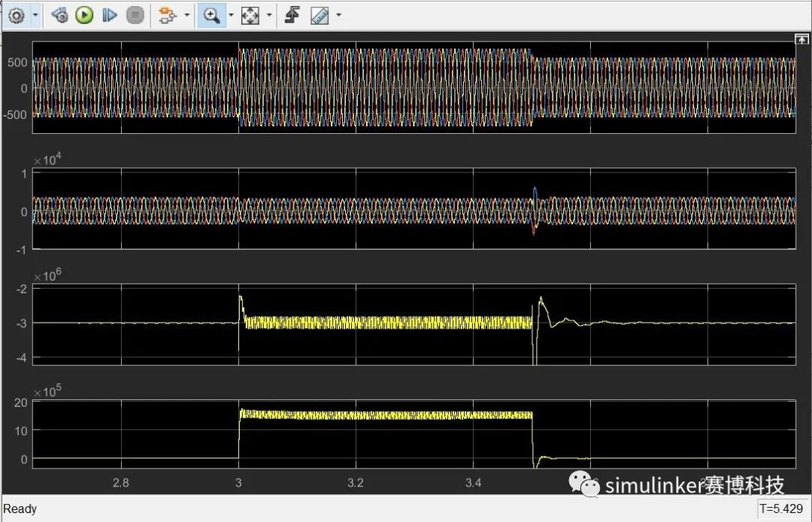Viewport: 812px width, 522px height.
Task: Open the Scale Axes dropdown arrow
Action: (x=268, y=15)
